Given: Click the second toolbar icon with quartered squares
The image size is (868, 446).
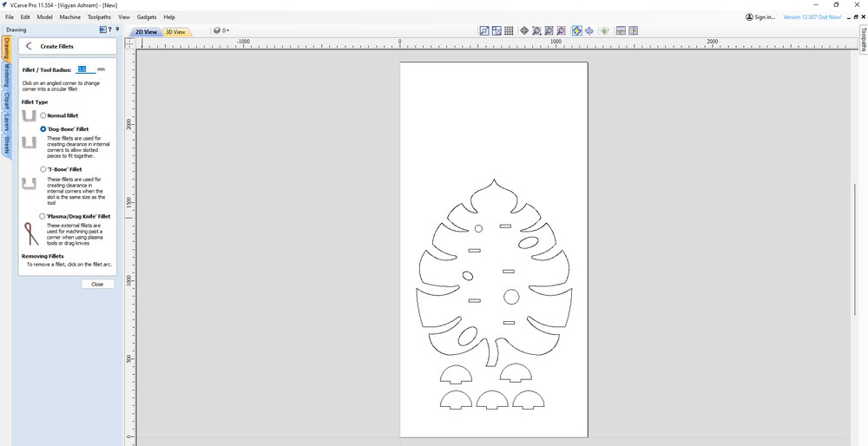Looking at the screenshot, I should [496, 31].
